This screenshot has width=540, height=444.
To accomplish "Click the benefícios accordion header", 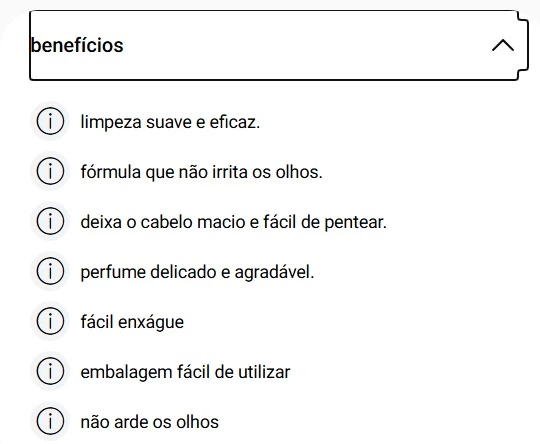I will [279, 45].
